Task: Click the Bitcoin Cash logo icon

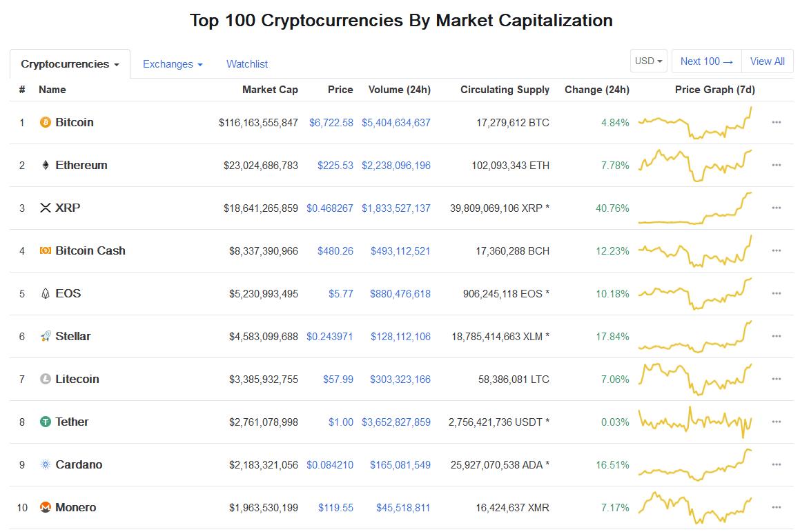Action: coord(46,251)
